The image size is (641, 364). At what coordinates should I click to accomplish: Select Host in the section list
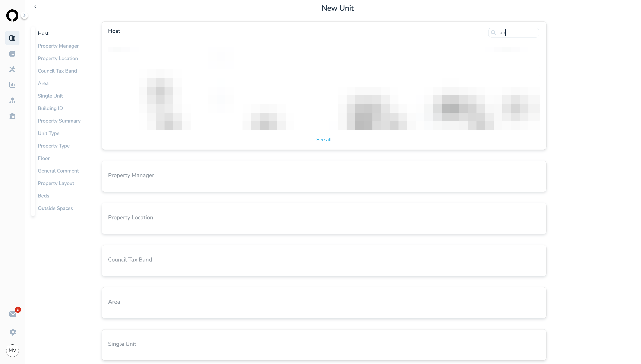(43, 33)
